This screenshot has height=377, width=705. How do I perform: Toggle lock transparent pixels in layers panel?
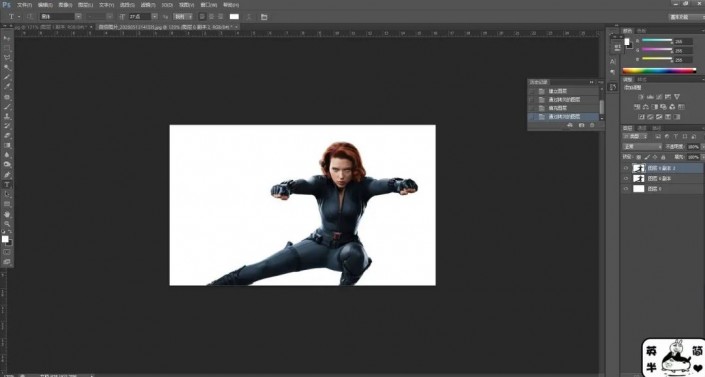(x=638, y=157)
